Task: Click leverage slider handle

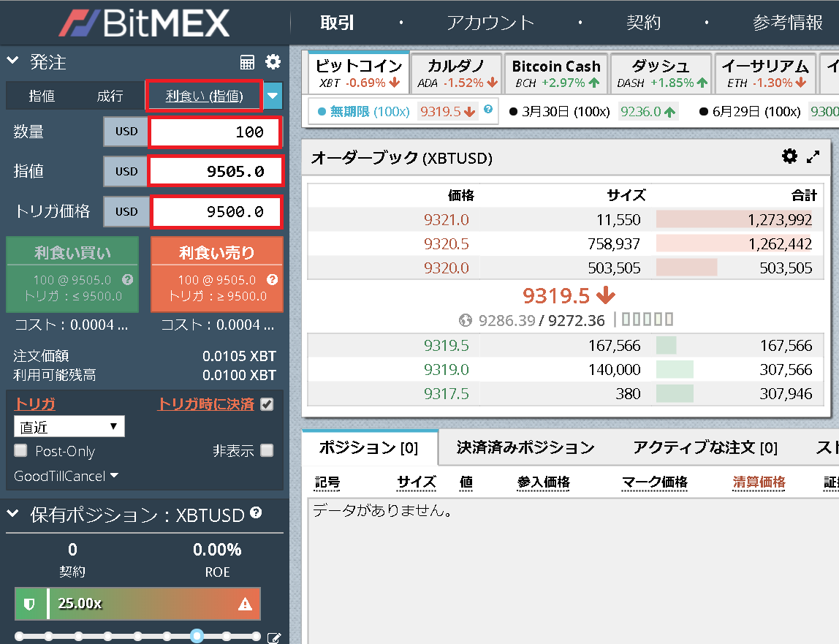Action: tap(197, 635)
